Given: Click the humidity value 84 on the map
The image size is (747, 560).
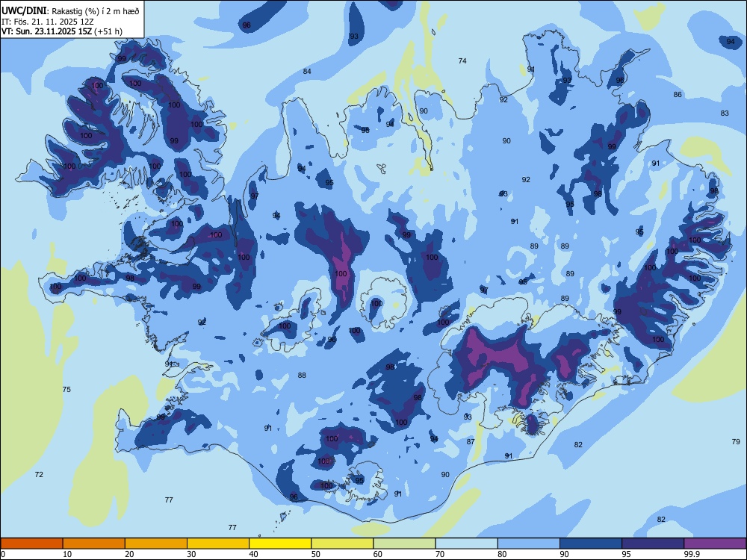Looking at the screenshot, I should pos(307,72).
